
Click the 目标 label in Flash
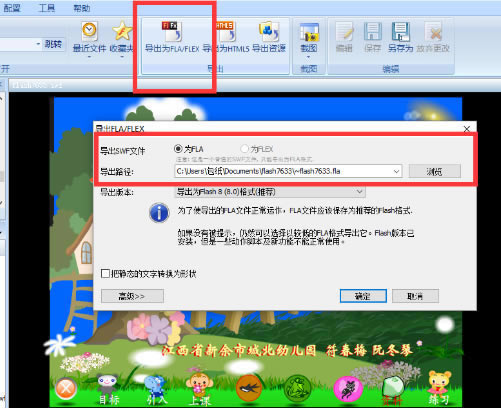pos(109,399)
